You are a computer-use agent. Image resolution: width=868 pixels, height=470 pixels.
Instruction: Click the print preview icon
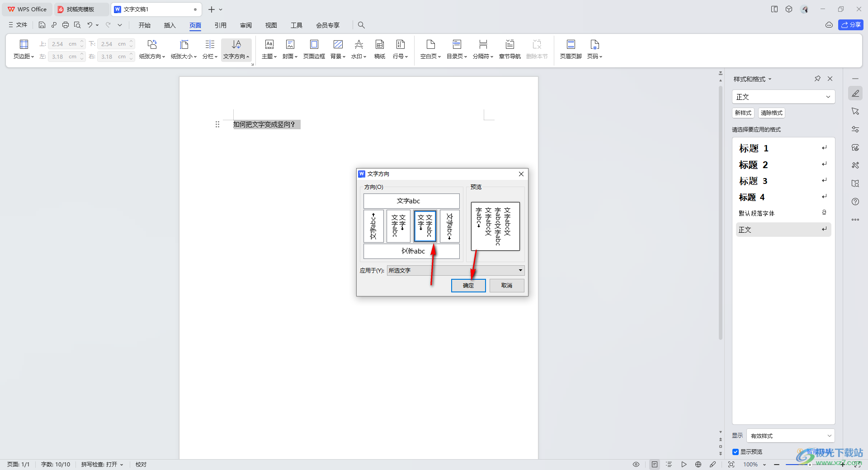77,25
